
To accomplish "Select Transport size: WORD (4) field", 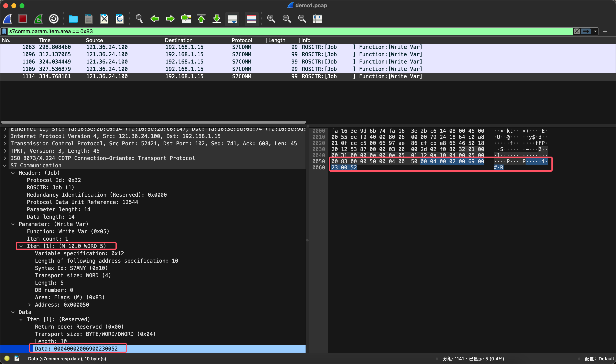I will pos(73,275).
